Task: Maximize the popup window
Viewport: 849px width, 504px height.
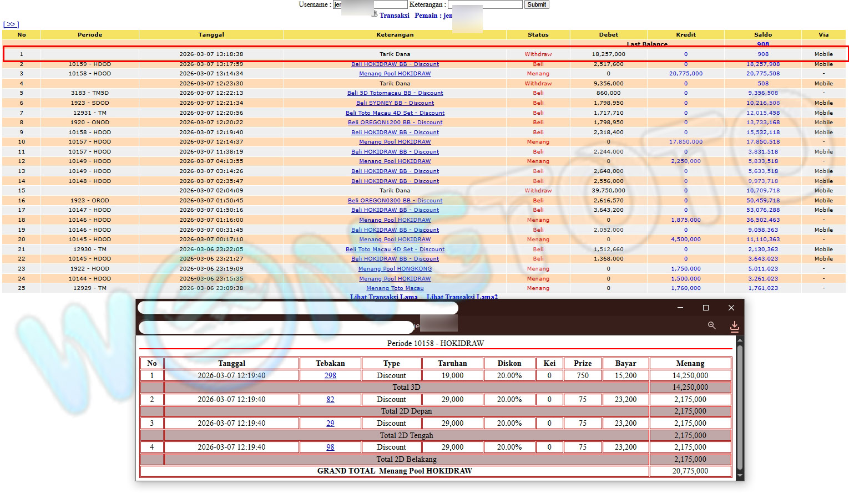Action: click(705, 308)
